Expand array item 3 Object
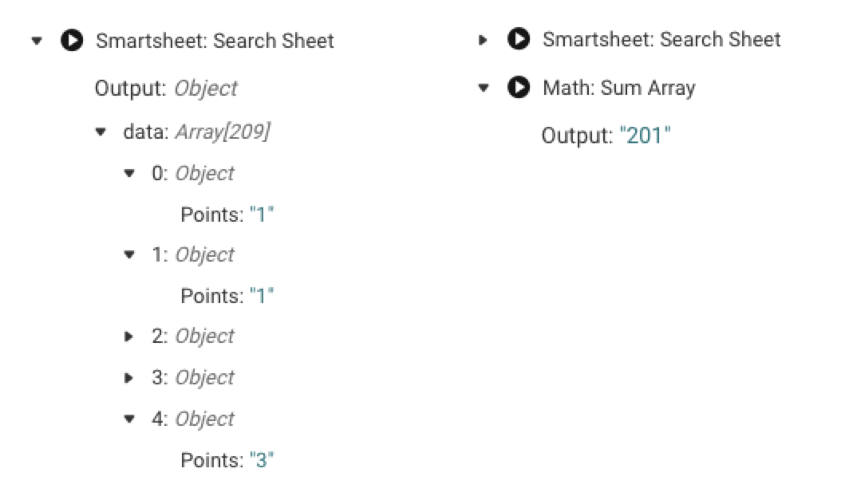The image size is (841, 504). pos(129,377)
